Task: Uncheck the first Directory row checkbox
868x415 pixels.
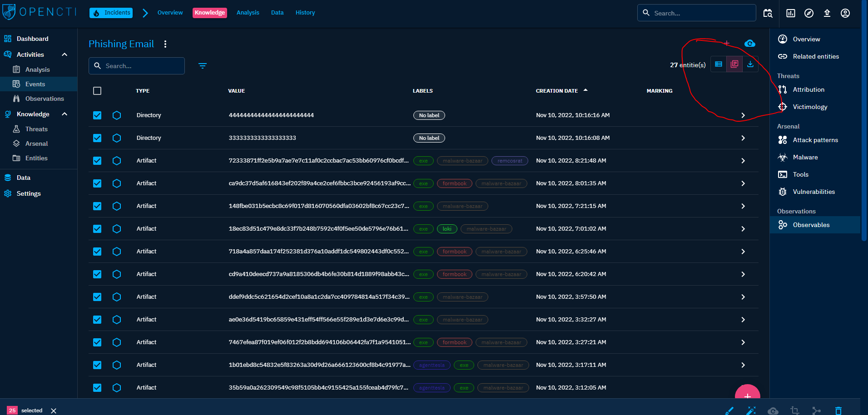Action: pos(97,115)
